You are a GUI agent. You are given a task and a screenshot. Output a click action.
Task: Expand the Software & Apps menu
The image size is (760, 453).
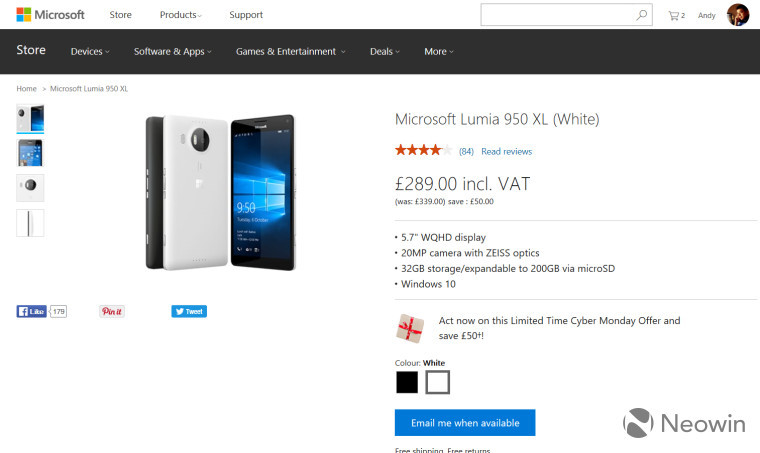pos(173,51)
